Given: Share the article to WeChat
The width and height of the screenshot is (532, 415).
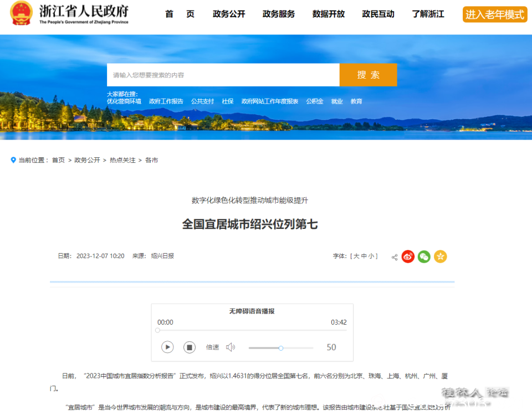Looking at the screenshot, I should (424, 256).
